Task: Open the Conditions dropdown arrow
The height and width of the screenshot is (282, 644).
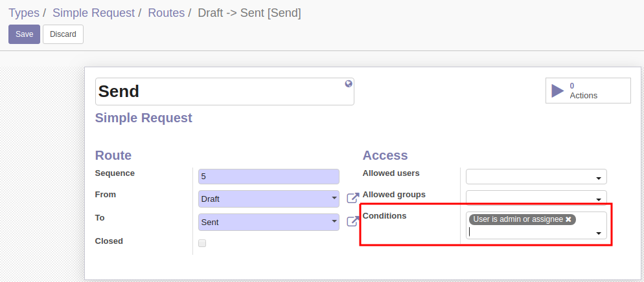Action: [599, 233]
